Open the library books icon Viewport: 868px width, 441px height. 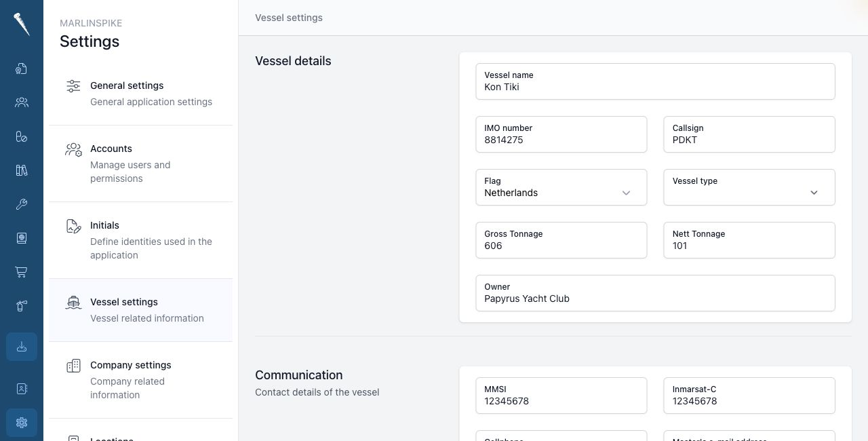click(22, 170)
